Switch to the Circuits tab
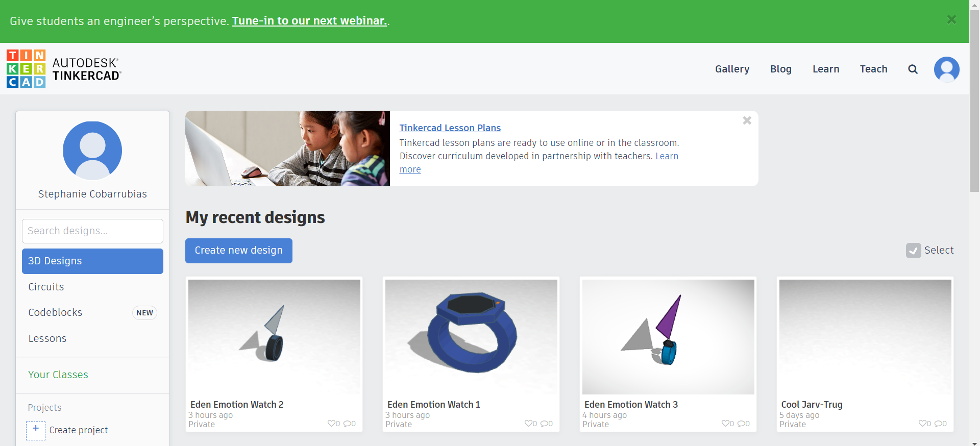The height and width of the screenshot is (446, 980). [46, 287]
